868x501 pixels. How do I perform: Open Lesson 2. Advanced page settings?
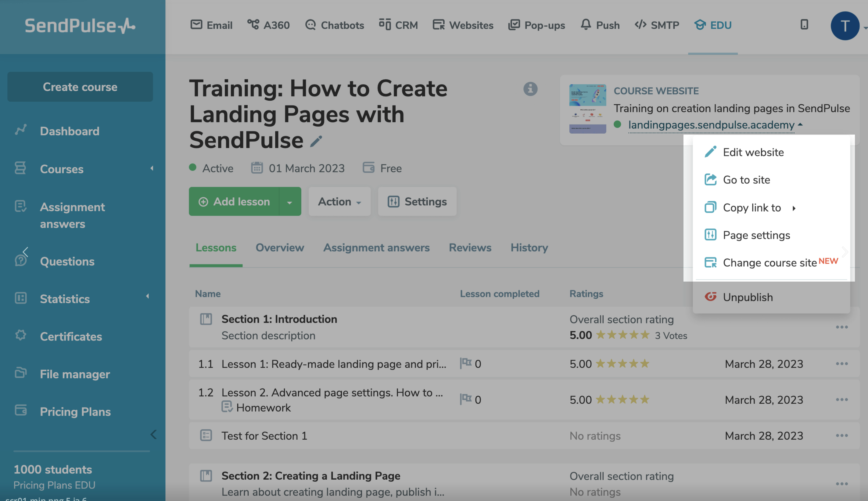(x=332, y=392)
